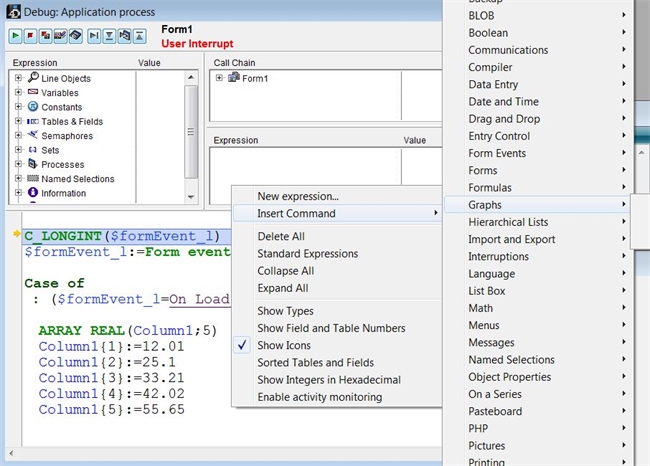This screenshot has width=650, height=466.
Task: Select the Information icon in expression list
Action: [x=33, y=193]
